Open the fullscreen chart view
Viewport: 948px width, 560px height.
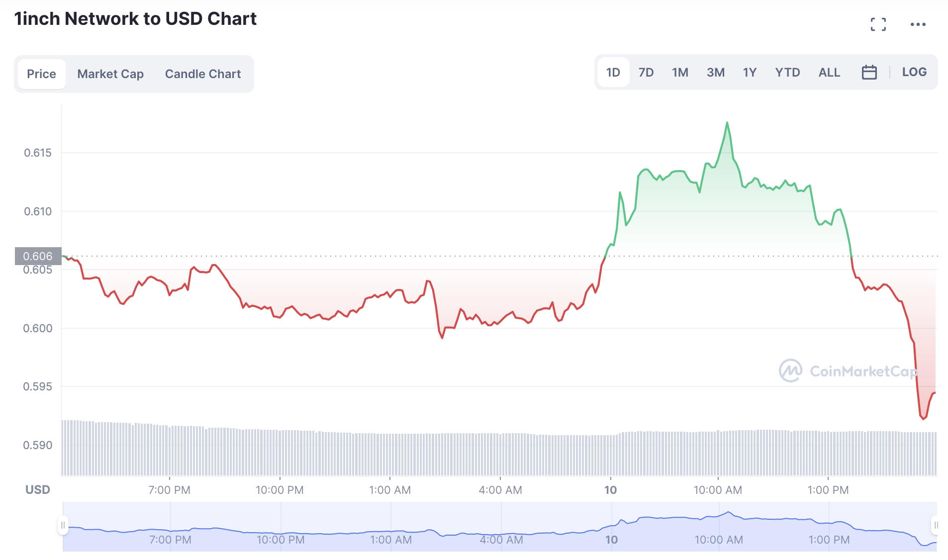point(878,24)
